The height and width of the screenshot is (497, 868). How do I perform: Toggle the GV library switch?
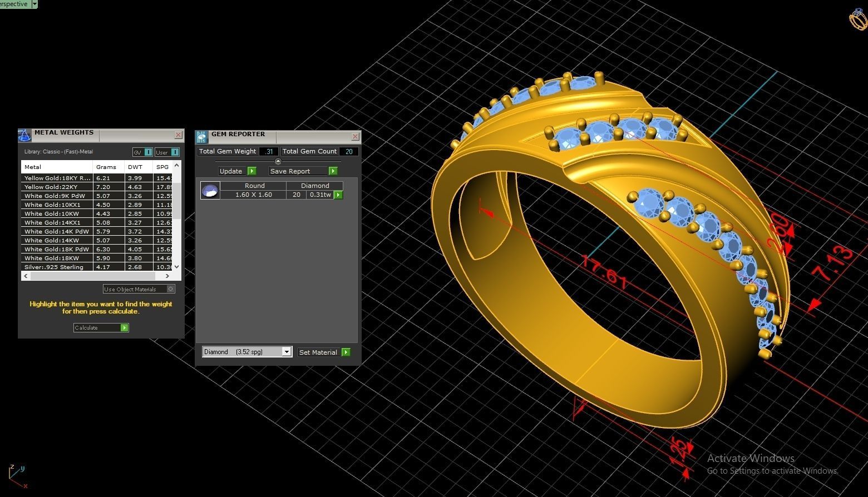click(142, 152)
